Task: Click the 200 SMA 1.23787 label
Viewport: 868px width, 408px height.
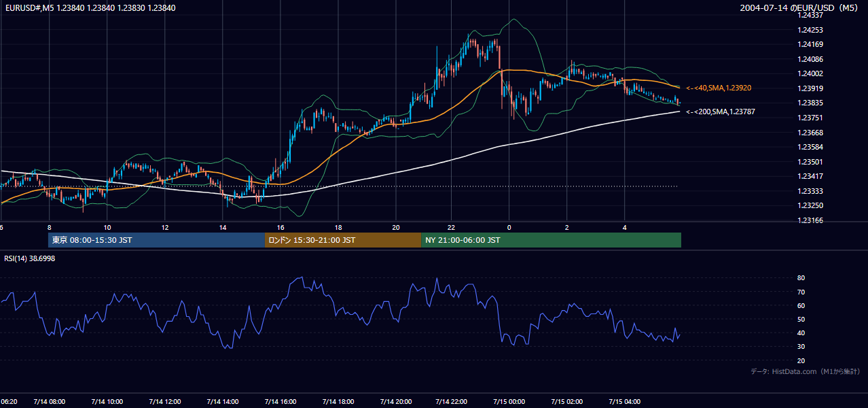Action: pos(721,112)
